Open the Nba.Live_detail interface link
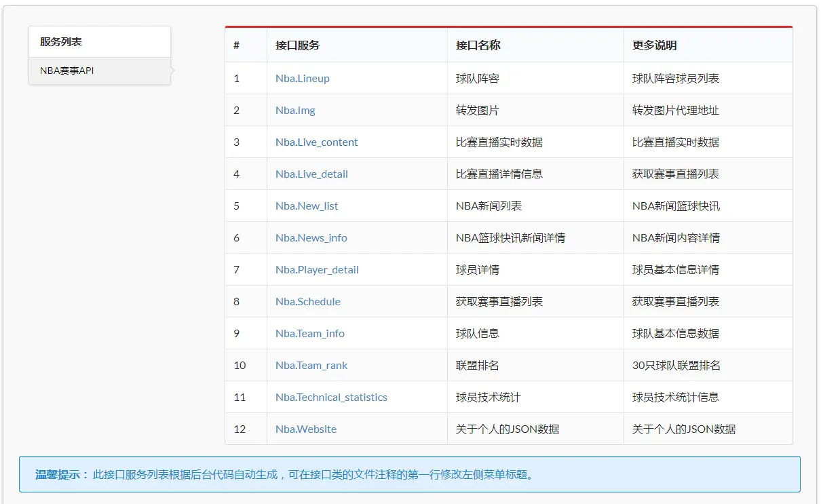The height and width of the screenshot is (504, 821). [x=311, y=174]
